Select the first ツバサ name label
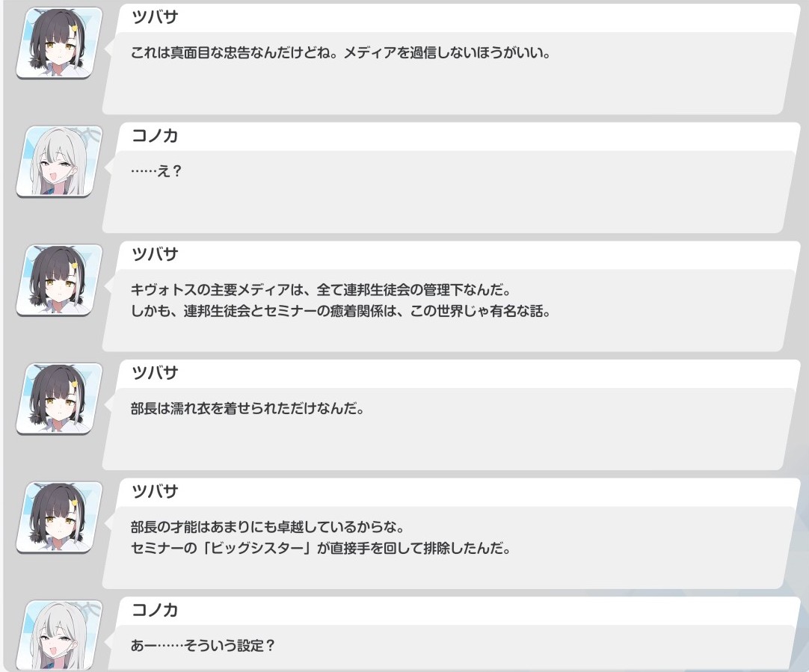The width and height of the screenshot is (809, 672). click(155, 17)
